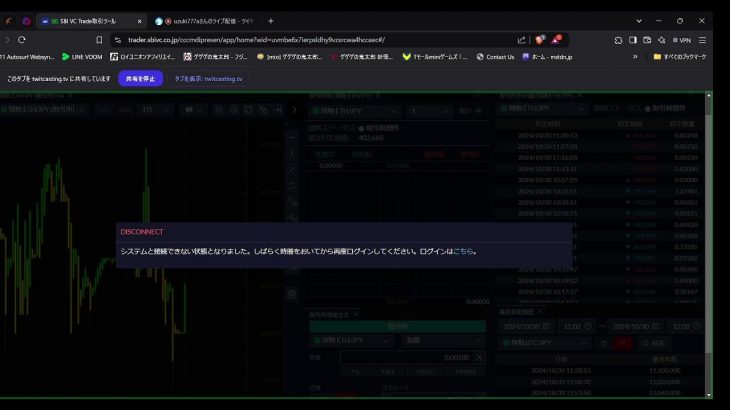
Task: Open the Leo AI sparkle icon
Action: coord(662,40)
